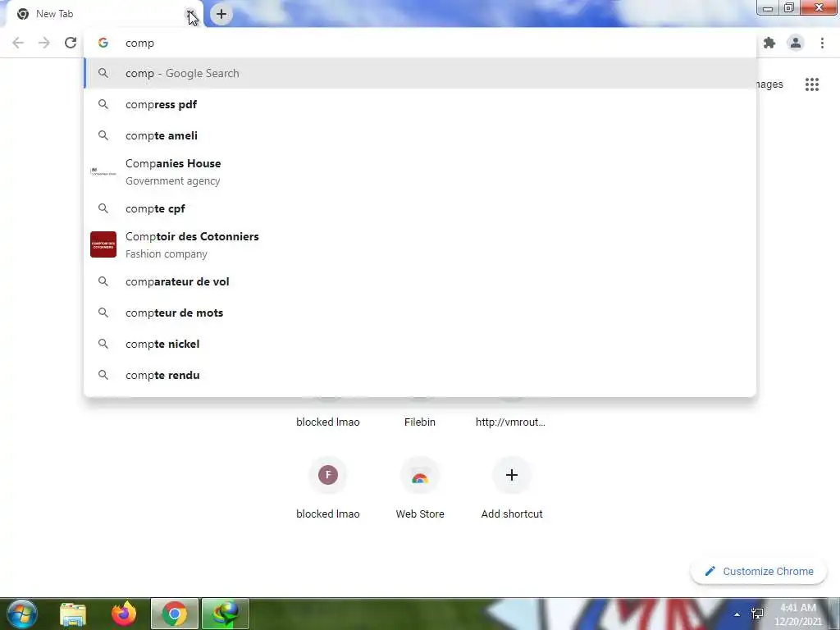Choose the 'compress pdf' suggestion
Screen dimensions: 840x630
pyautogui.click(x=420, y=104)
